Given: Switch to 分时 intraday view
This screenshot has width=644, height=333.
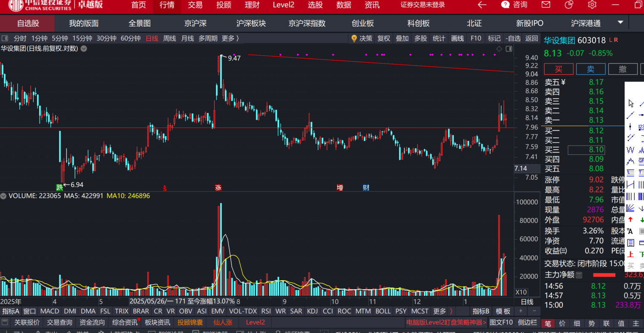Looking at the screenshot, I should point(20,38).
